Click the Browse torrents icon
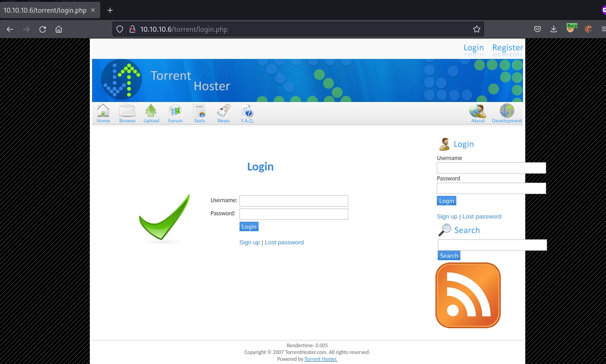 click(x=127, y=111)
